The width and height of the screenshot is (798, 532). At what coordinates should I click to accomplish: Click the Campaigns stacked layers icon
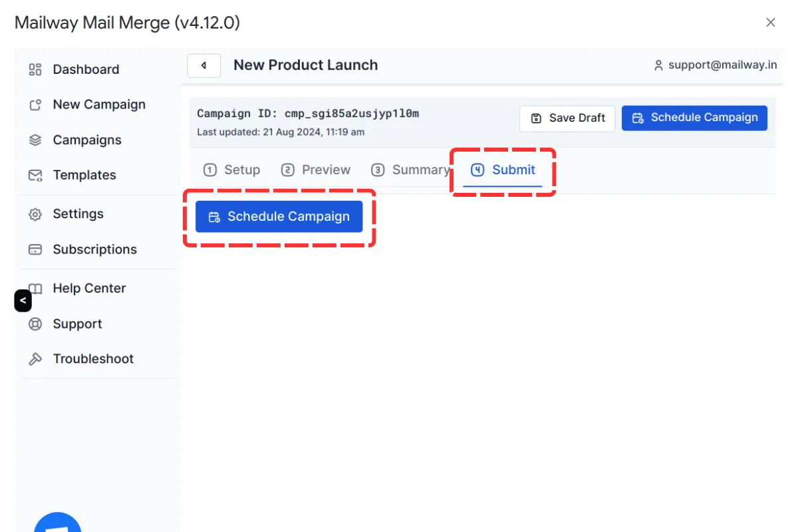(x=35, y=140)
